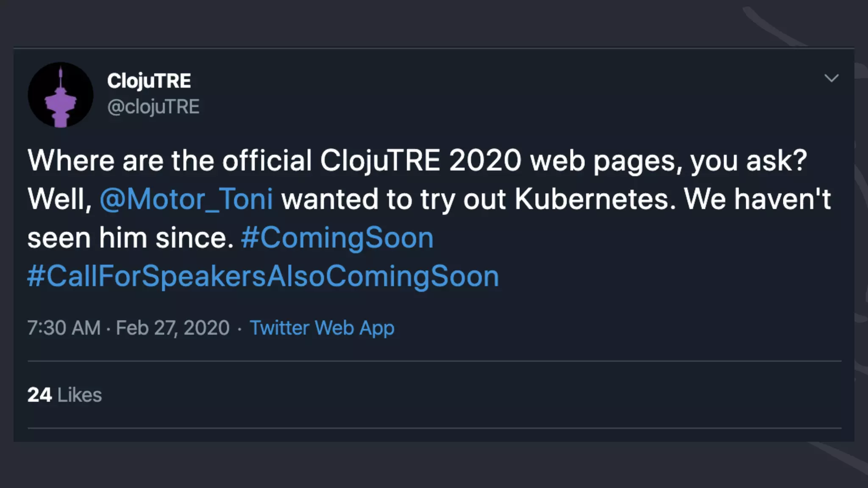Open the ClojuTRE display name
The height and width of the screenshot is (488, 868).
[149, 81]
